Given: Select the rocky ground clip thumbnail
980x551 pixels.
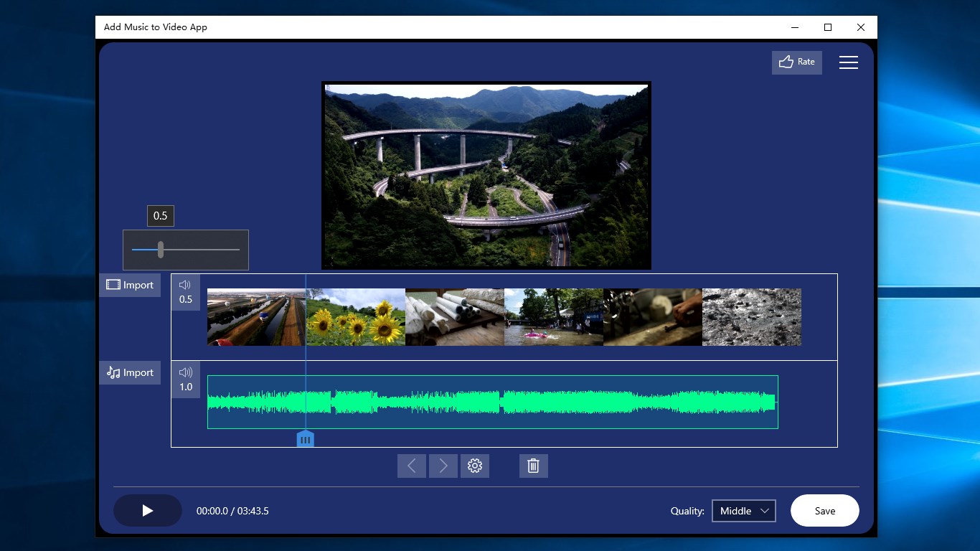Looking at the screenshot, I should [752, 317].
